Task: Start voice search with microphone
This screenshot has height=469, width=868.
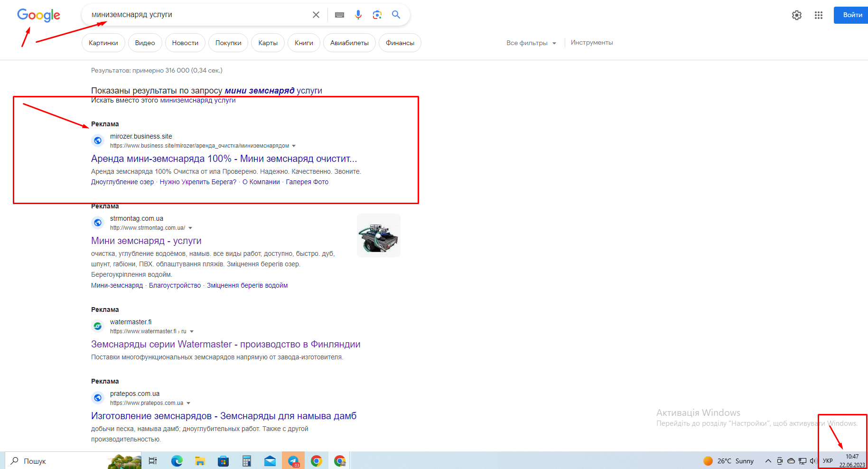Action: (358, 15)
